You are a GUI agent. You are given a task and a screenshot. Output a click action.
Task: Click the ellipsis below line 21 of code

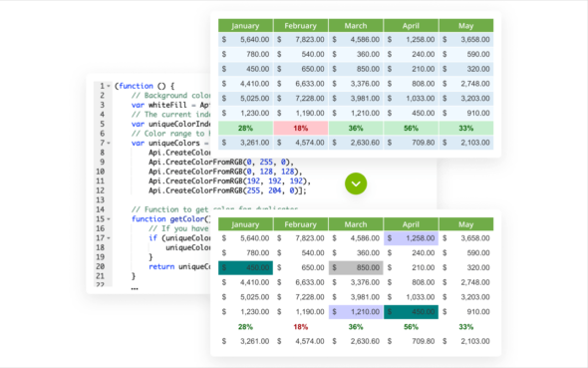[x=135, y=288]
